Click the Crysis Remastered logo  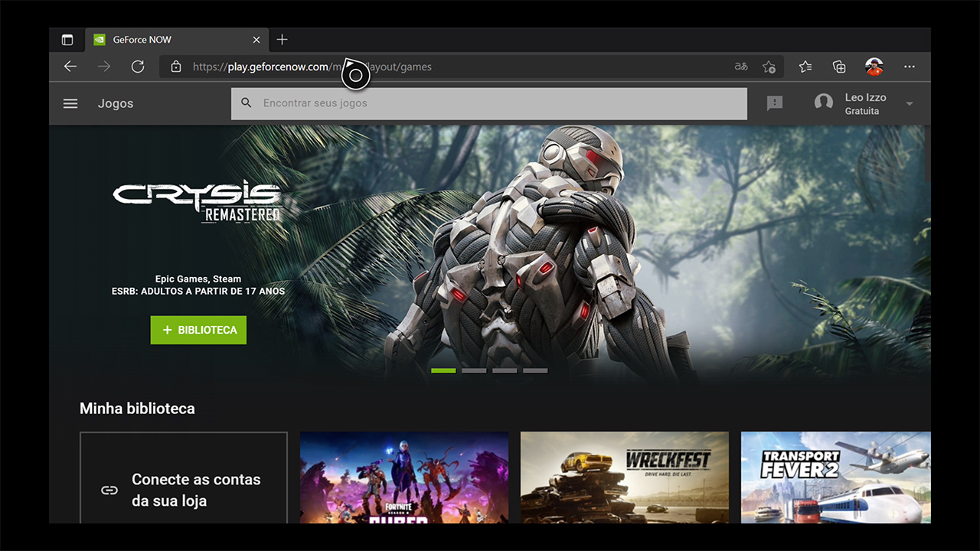pyautogui.click(x=198, y=201)
